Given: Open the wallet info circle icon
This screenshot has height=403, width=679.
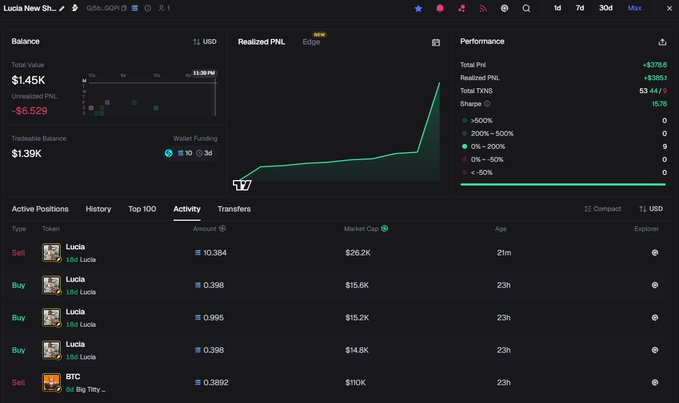Looking at the screenshot, I should pos(148,8).
